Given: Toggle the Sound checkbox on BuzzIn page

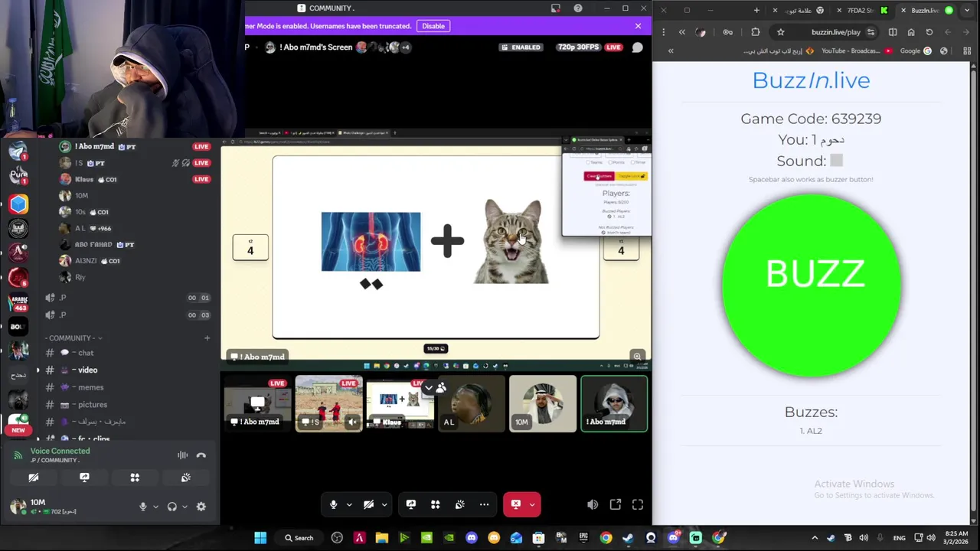Looking at the screenshot, I should 836,161.
